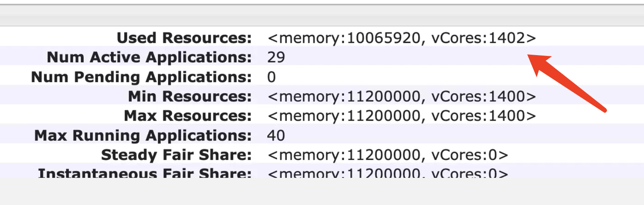Select the Min Resources label
This screenshot has width=644, height=205.
[x=190, y=96]
